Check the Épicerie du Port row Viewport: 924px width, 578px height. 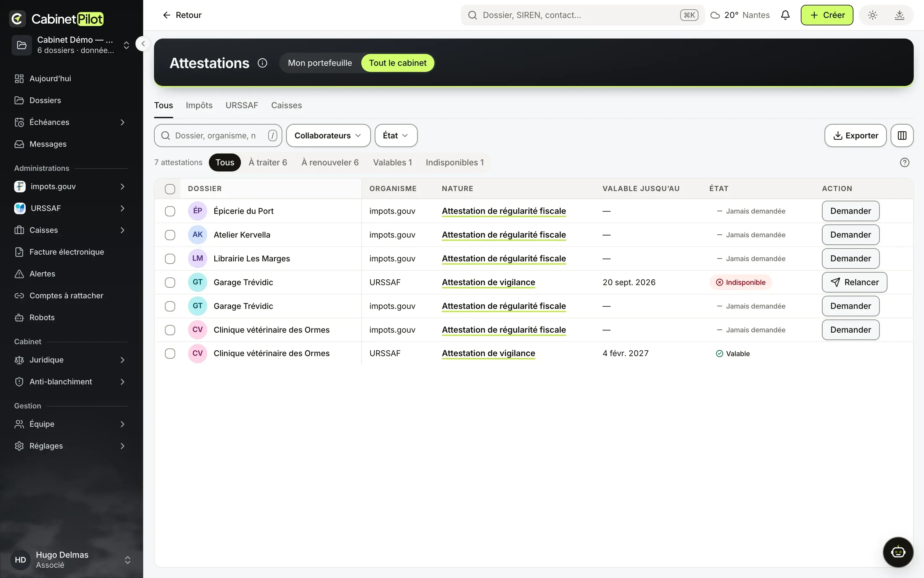(x=170, y=211)
